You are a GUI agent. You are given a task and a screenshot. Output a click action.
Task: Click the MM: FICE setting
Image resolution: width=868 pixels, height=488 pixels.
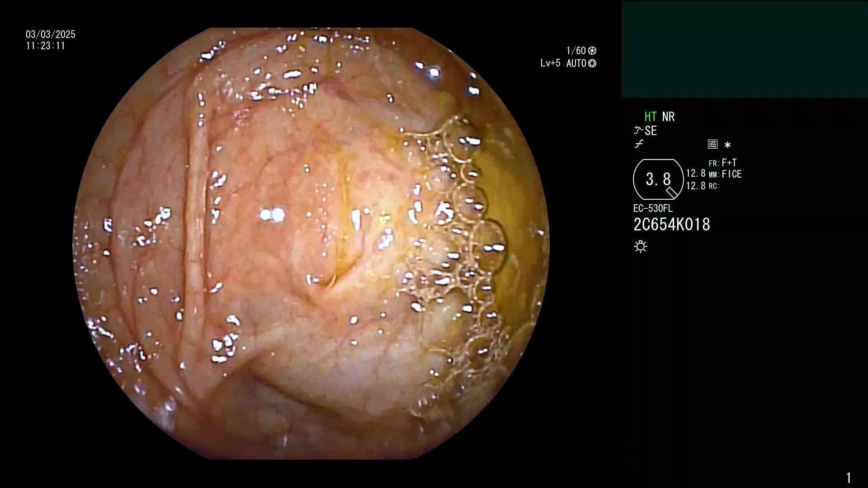point(725,174)
